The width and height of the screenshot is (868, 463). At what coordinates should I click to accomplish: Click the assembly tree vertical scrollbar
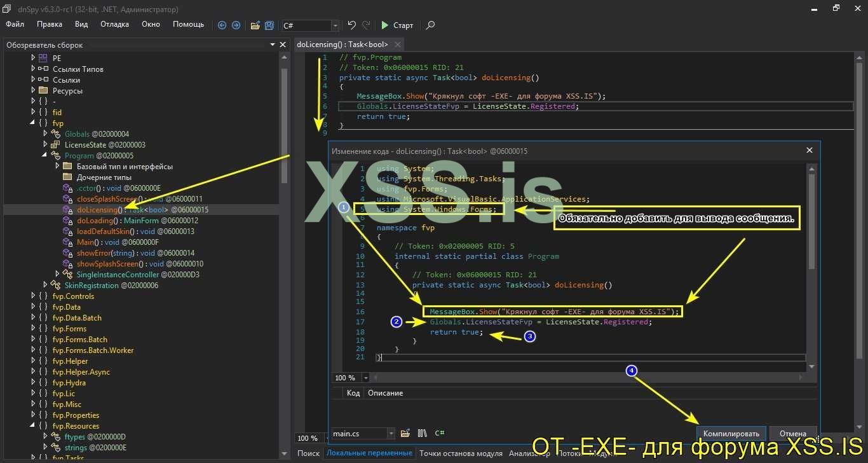pyautogui.click(x=285, y=254)
